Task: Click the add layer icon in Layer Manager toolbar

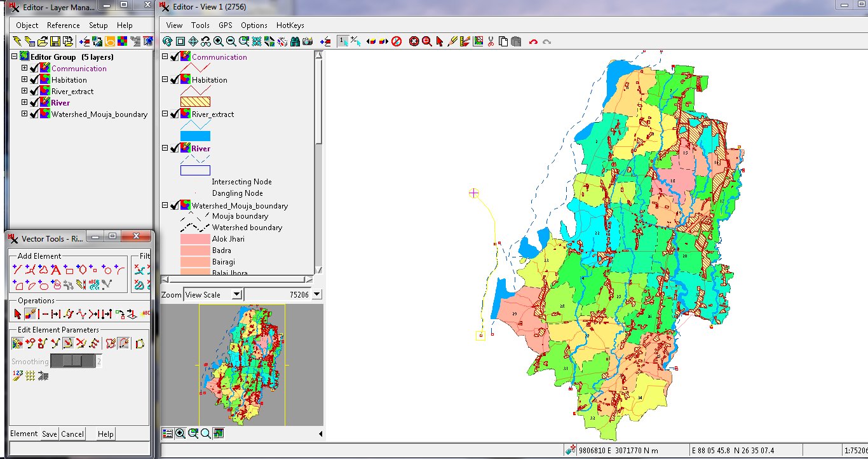Action: tap(84, 41)
